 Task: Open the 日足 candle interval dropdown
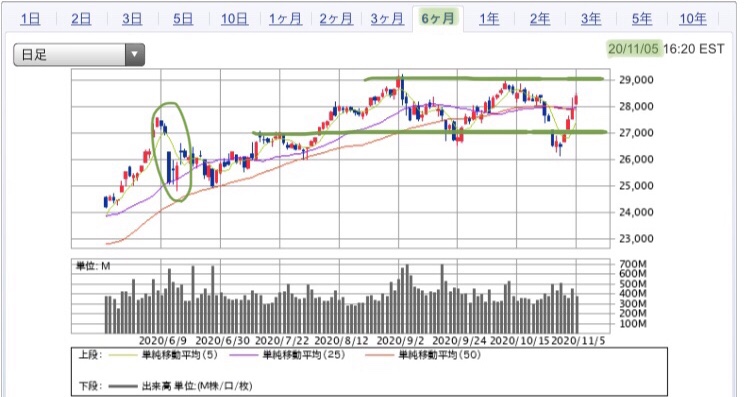coord(79,54)
